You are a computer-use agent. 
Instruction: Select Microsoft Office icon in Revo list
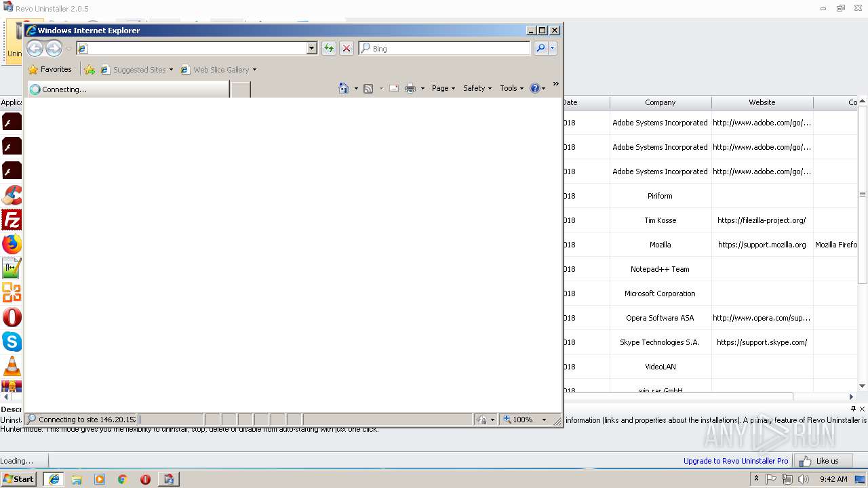12,293
